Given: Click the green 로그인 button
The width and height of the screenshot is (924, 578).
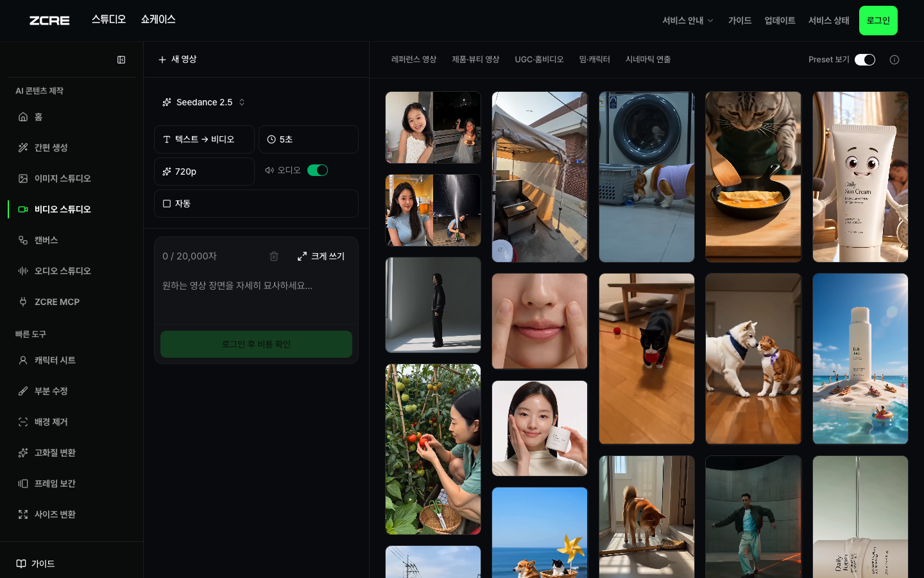Looking at the screenshot, I should coord(878,21).
